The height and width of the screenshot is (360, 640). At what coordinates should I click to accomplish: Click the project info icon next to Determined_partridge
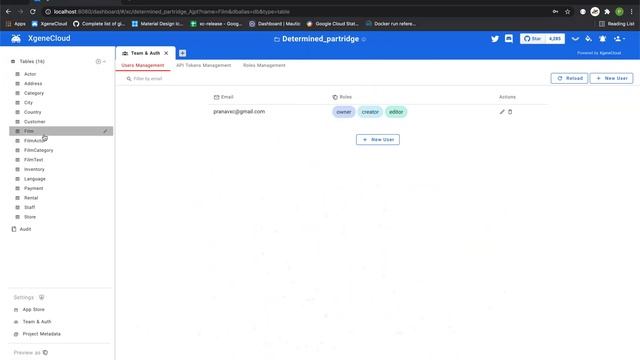(x=364, y=39)
